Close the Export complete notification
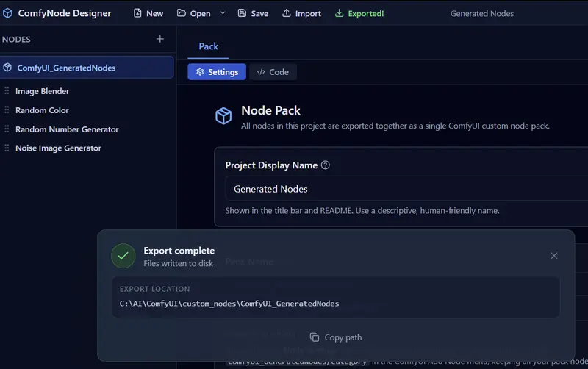This screenshot has width=588, height=369. [554, 256]
